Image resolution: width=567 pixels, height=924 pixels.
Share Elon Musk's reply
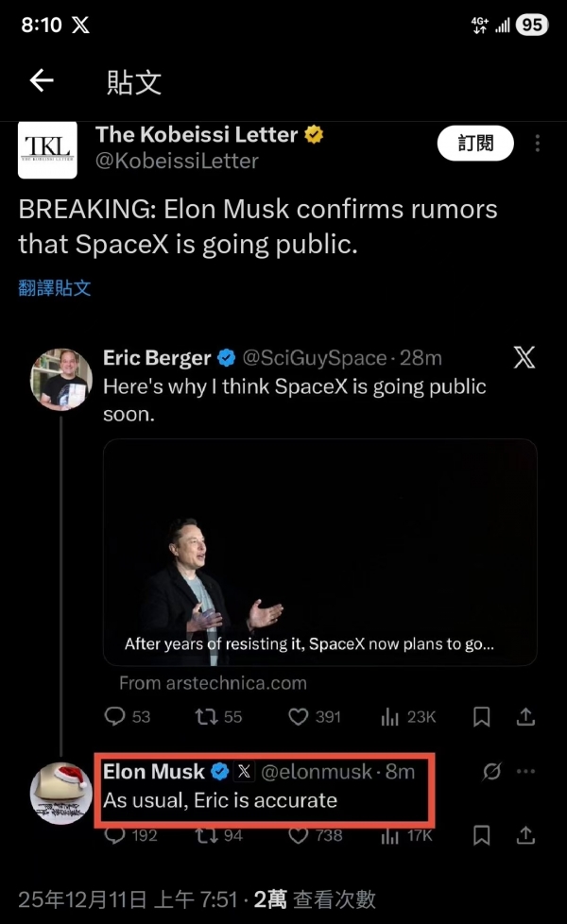[x=526, y=836]
